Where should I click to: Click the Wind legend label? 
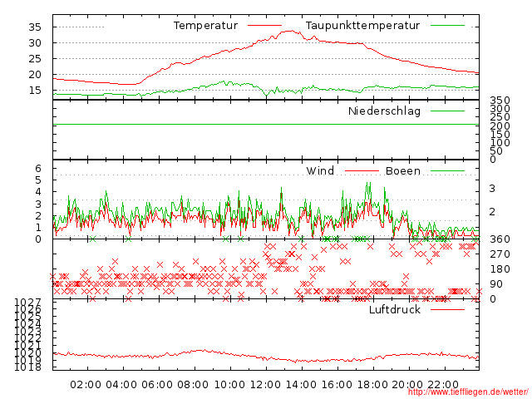coord(320,170)
